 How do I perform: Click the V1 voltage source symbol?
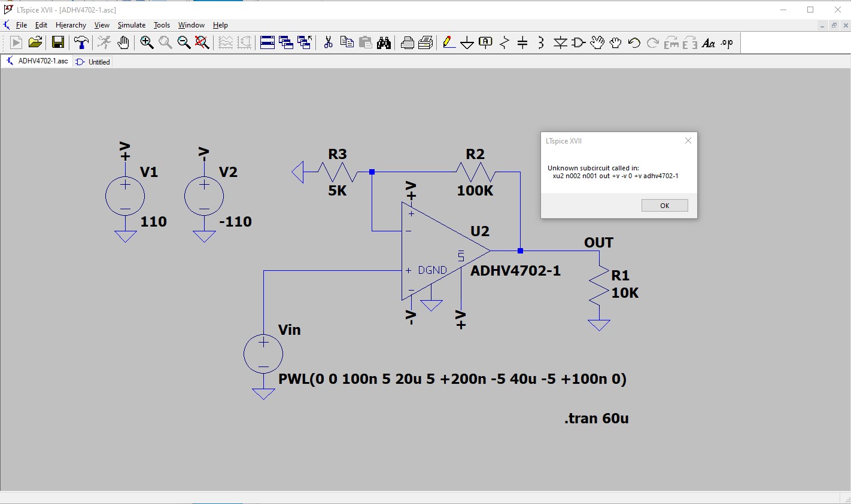(125, 196)
